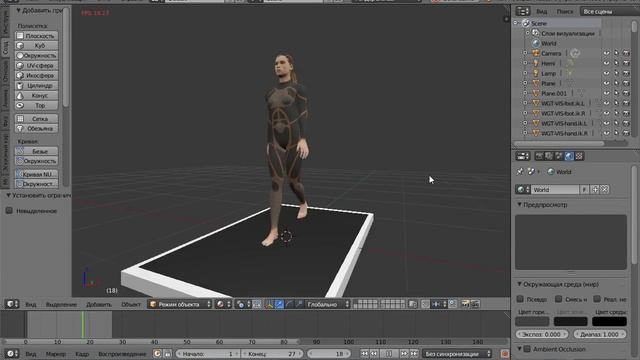Screen dimensions: 640x360
Task: Select the translate manipulator arrow icon
Action: [279, 304]
